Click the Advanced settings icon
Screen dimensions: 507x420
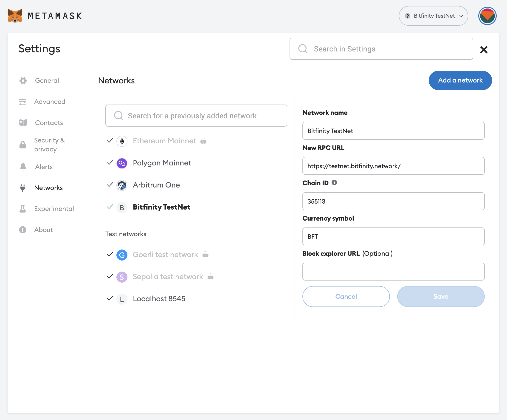pyautogui.click(x=22, y=102)
